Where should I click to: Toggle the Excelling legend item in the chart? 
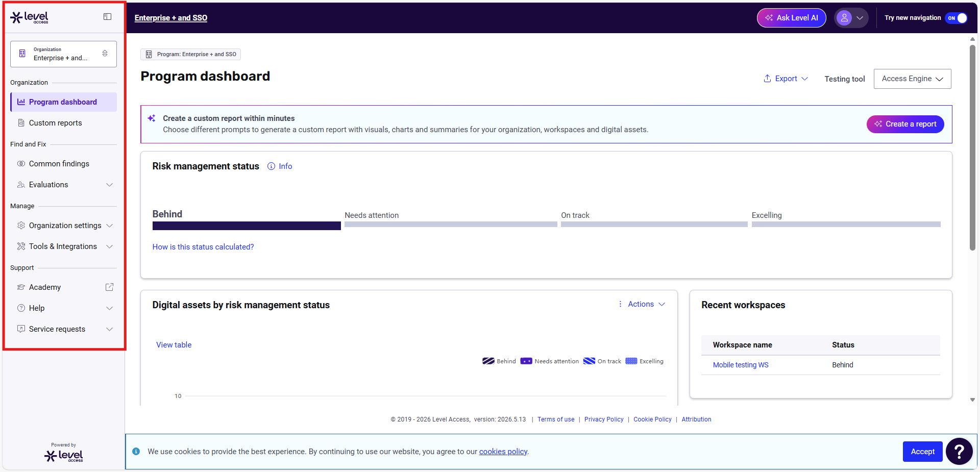tap(644, 361)
